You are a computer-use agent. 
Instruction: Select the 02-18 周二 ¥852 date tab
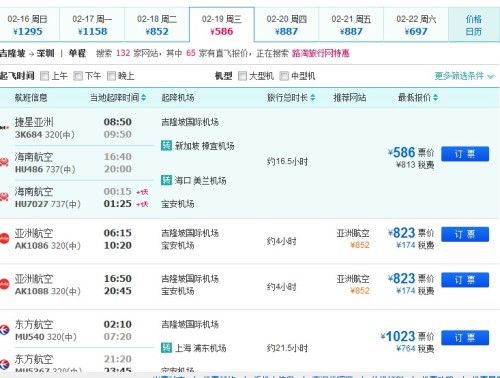pyautogui.click(x=157, y=25)
